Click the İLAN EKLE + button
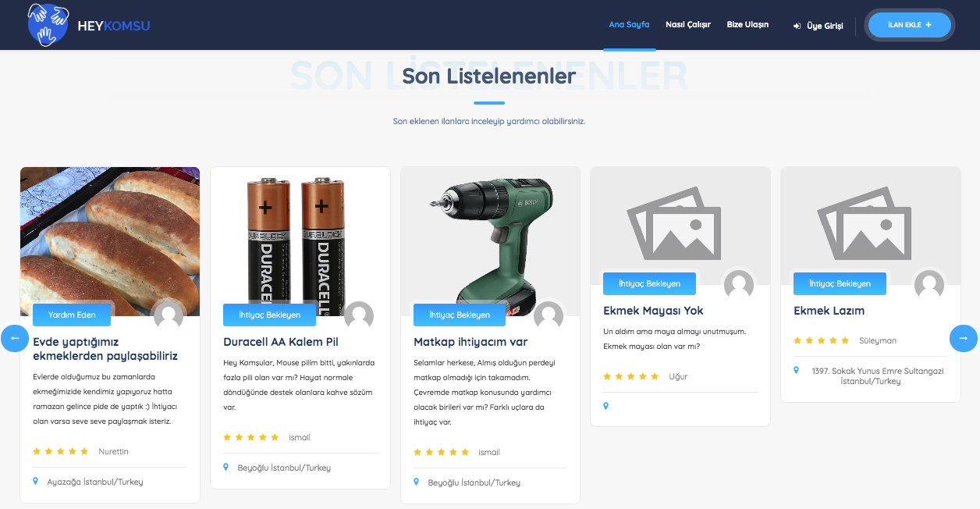The width and height of the screenshot is (980, 509). (910, 25)
